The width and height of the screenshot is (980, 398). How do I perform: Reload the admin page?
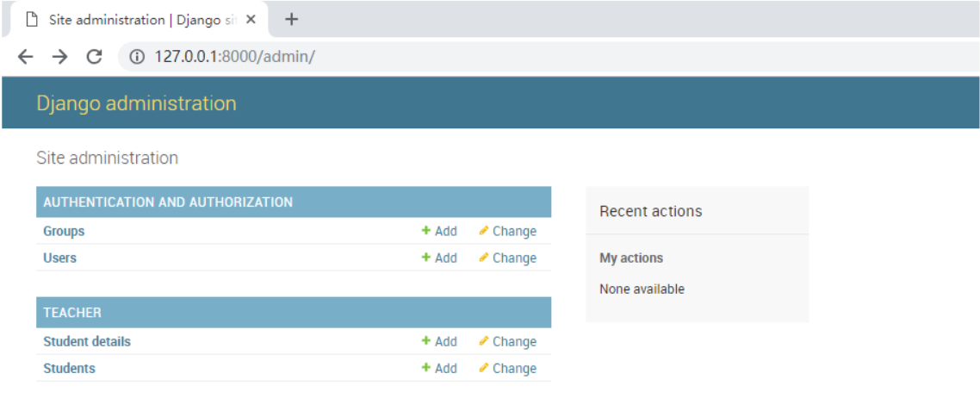click(x=94, y=57)
